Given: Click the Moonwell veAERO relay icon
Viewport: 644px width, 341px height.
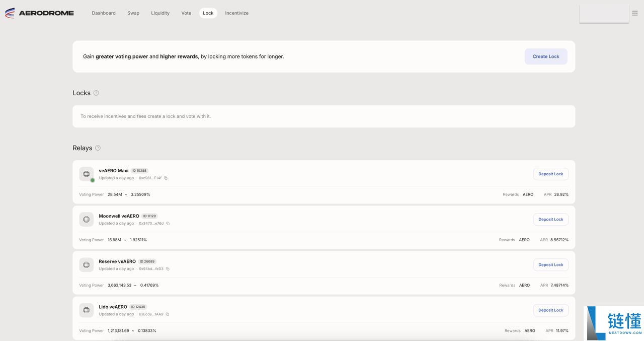Looking at the screenshot, I should click(86, 219).
